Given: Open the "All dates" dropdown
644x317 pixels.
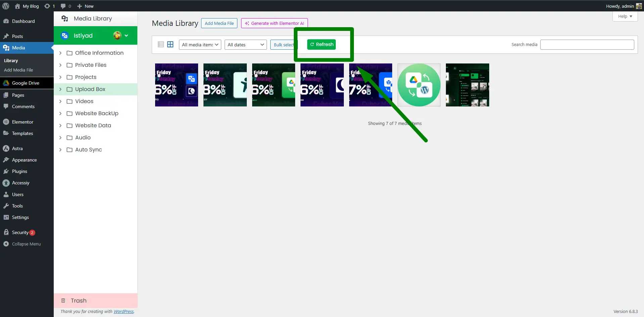Looking at the screenshot, I should click(x=245, y=44).
